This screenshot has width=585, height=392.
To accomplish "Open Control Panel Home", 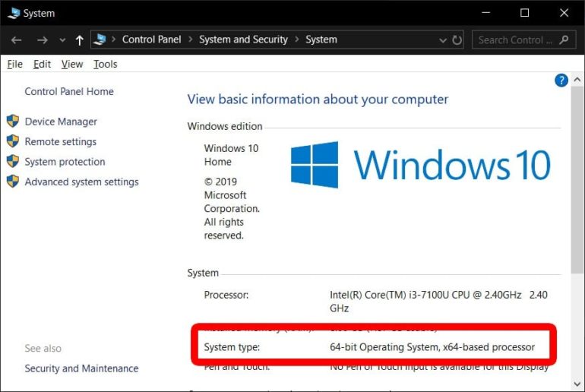I will click(69, 91).
